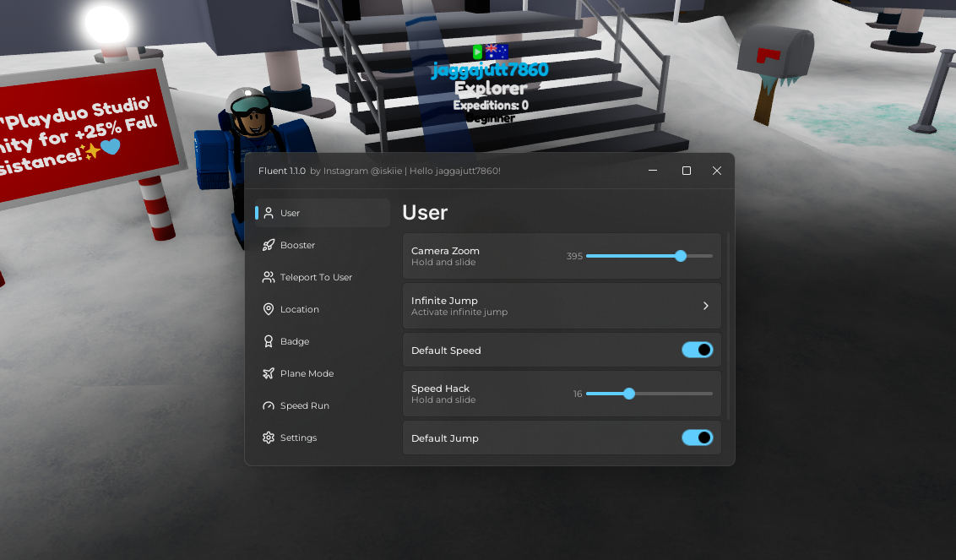This screenshot has height=560, width=956.
Task: Click the User page heading
Action: coord(425,212)
